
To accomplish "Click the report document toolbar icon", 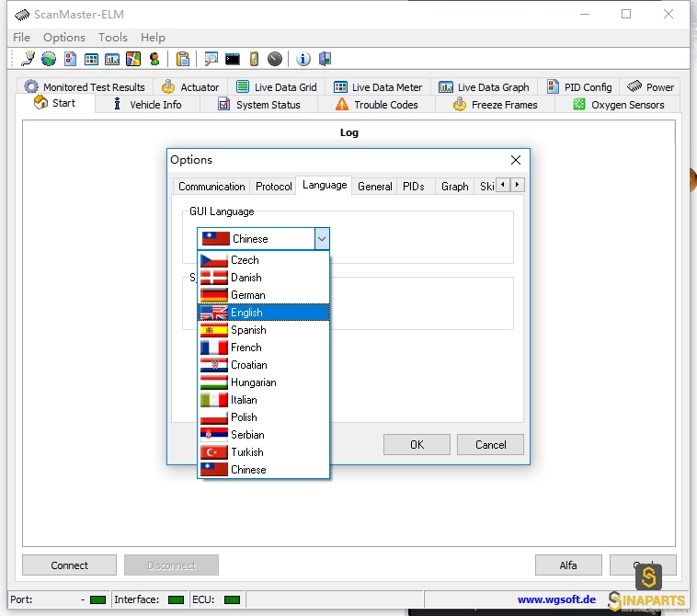I will pos(70,59).
